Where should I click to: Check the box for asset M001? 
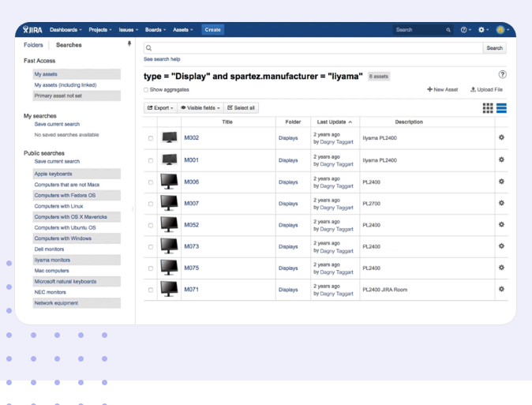coord(151,160)
